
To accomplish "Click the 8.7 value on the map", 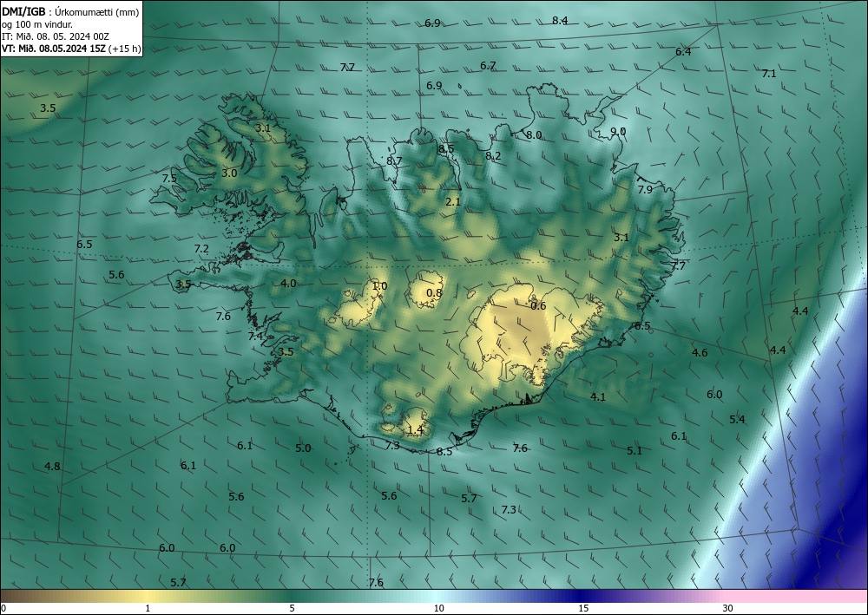I will pyautogui.click(x=394, y=161).
